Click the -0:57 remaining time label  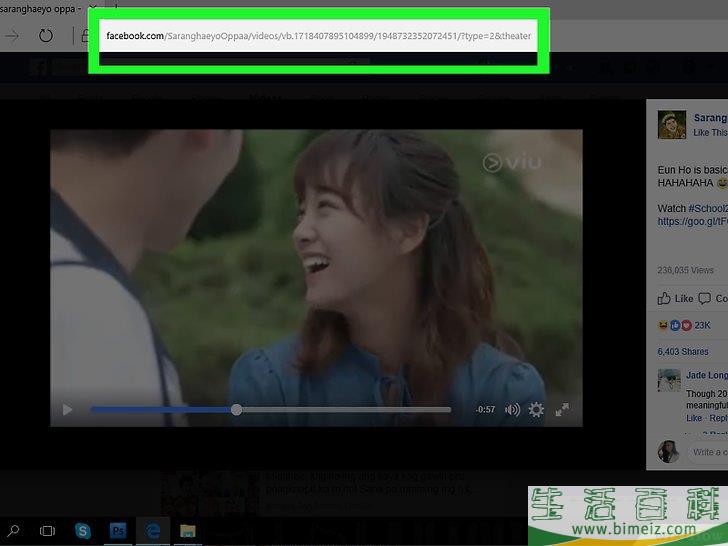pos(485,410)
